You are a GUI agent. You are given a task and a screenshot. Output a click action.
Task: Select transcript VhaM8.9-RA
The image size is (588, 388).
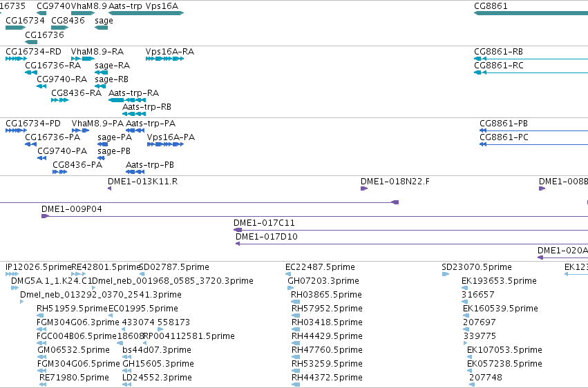point(83,59)
